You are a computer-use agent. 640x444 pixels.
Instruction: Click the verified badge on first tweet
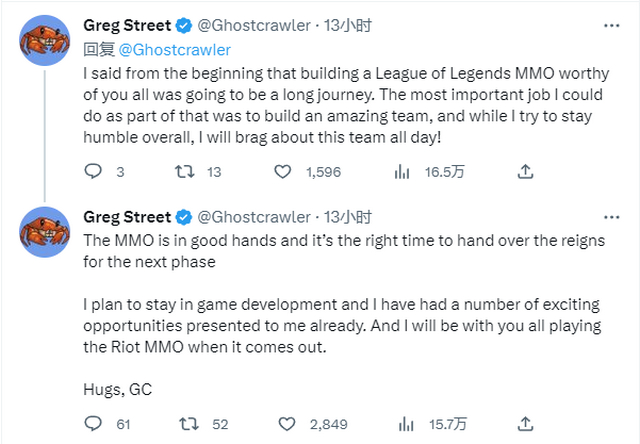pyautogui.click(x=183, y=27)
